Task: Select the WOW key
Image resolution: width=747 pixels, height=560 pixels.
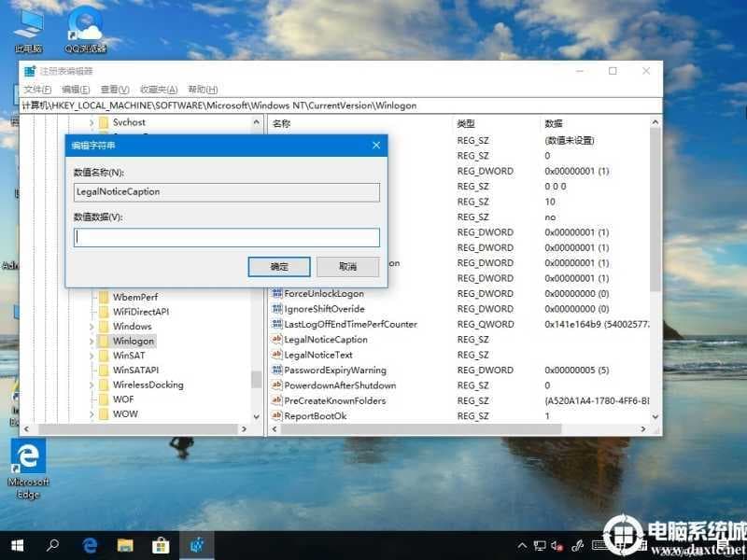Action: tap(125, 414)
